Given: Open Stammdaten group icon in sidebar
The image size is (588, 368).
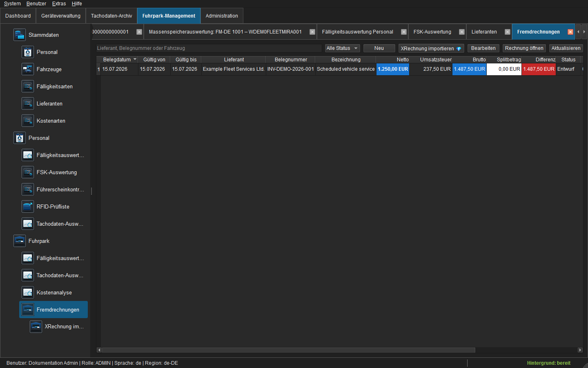Looking at the screenshot, I should tap(20, 35).
